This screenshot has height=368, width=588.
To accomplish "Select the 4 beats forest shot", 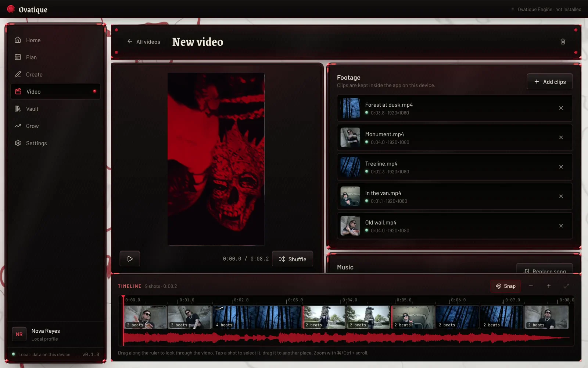I will click(x=257, y=317).
